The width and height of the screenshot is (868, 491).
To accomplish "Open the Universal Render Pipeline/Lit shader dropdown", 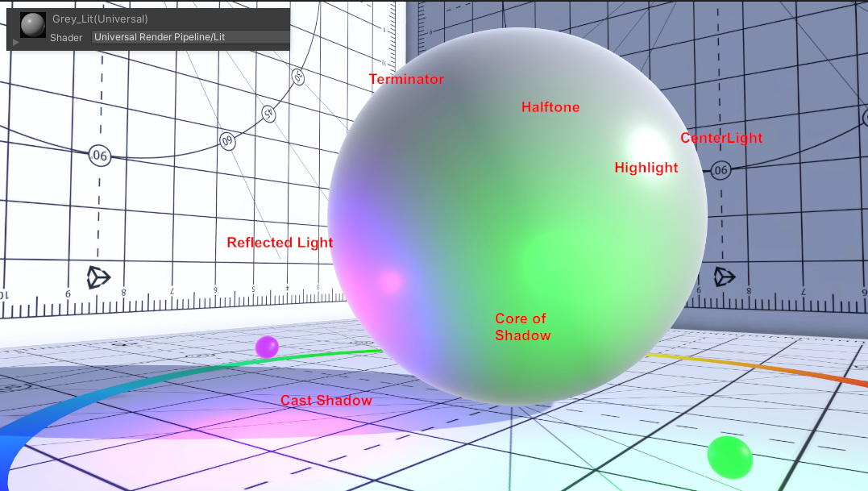I will pos(190,37).
